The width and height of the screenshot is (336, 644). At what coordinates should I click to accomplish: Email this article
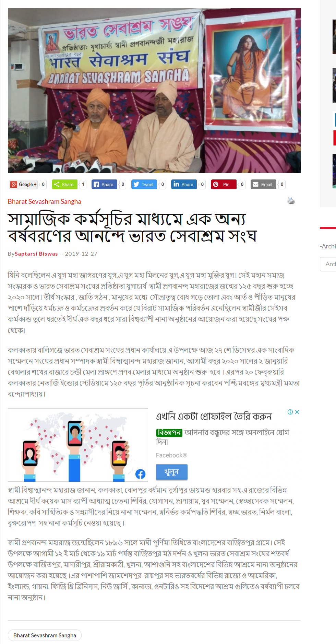coord(263,185)
